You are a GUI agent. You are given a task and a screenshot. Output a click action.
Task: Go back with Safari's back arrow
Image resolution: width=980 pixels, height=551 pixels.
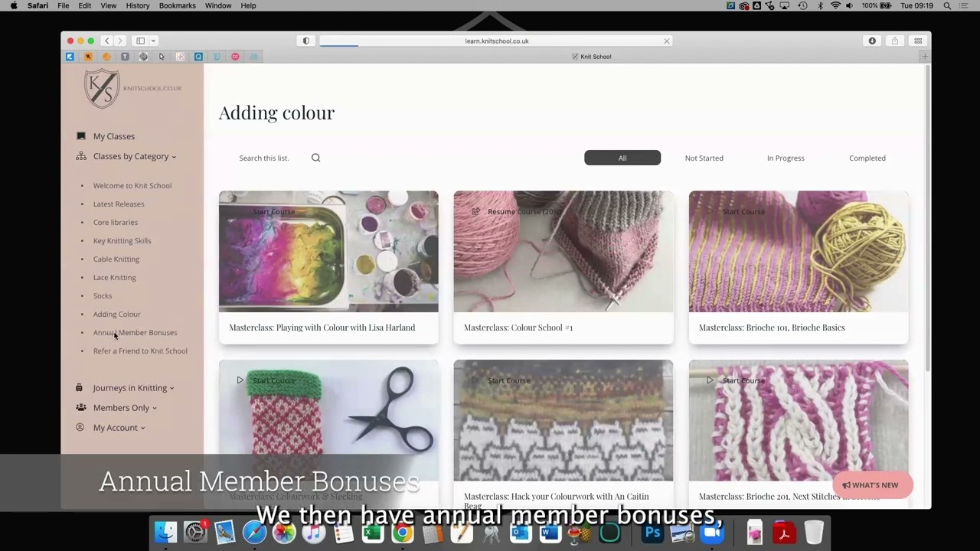[x=107, y=41]
